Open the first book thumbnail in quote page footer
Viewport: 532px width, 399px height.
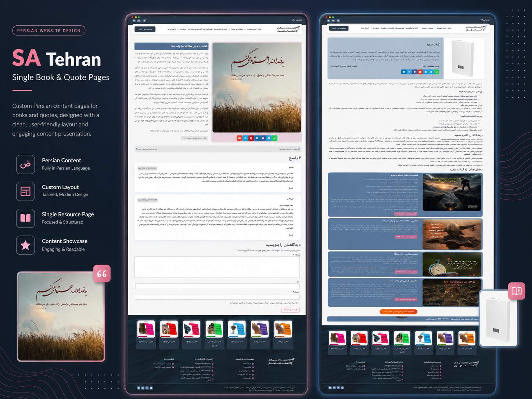click(146, 329)
